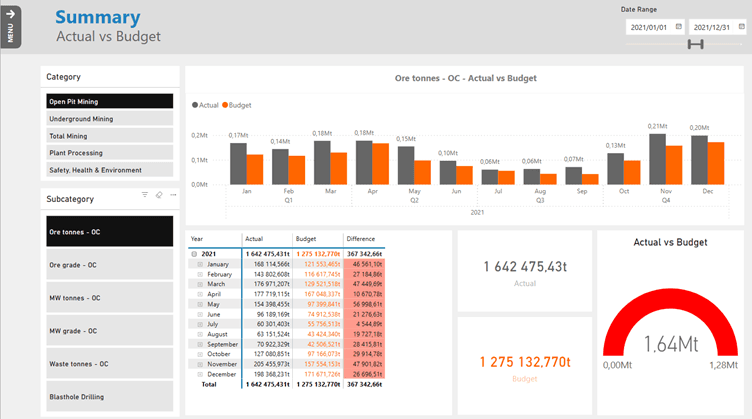Click gauge maximum label 1,28Mt
Image resolution: width=752 pixels, height=419 pixels.
click(x=724, y=365)
